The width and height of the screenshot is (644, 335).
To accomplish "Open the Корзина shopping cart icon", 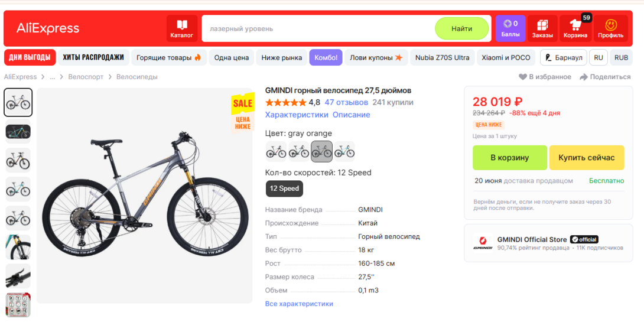I will [575, 28].
